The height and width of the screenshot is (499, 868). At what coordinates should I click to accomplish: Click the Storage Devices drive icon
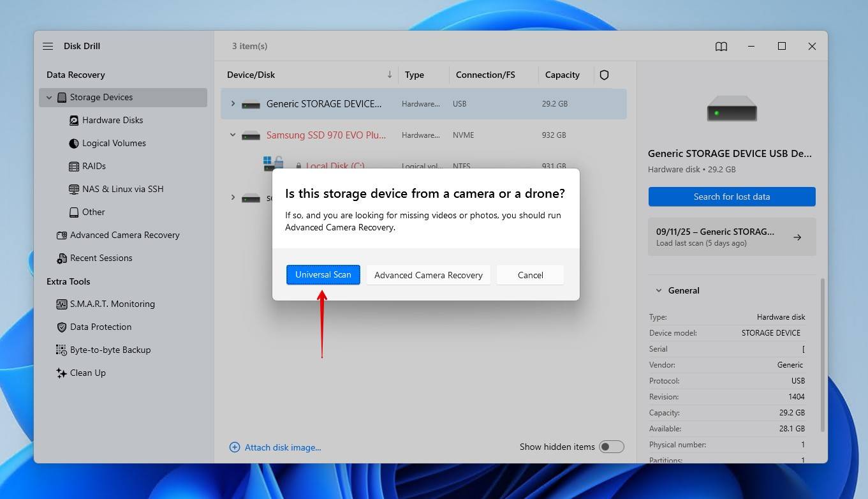click(62, 98)
